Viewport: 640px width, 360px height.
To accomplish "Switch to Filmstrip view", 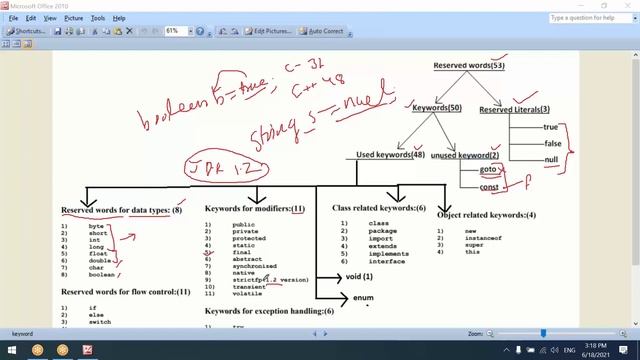I will click(x=17, y=44).
